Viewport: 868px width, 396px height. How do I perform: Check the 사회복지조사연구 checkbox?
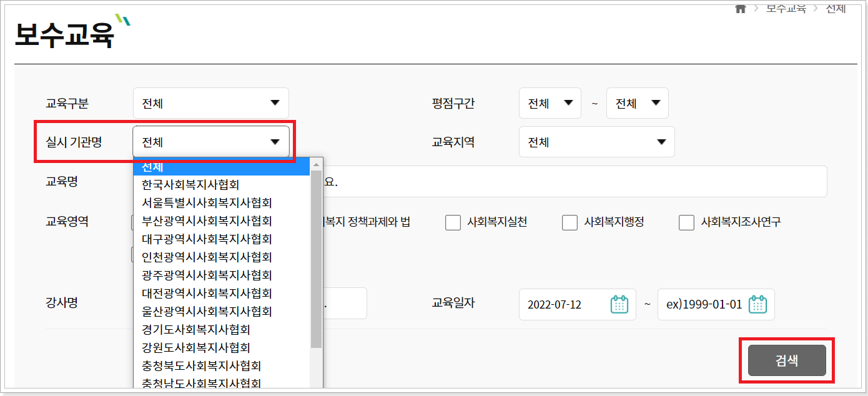tap(686, 222)
